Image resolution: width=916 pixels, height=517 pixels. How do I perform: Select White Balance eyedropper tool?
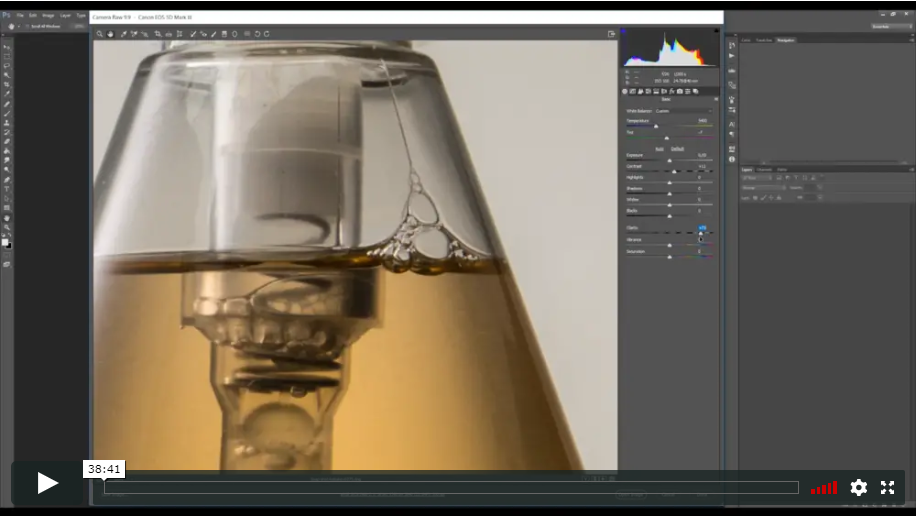tap(124, 34)
